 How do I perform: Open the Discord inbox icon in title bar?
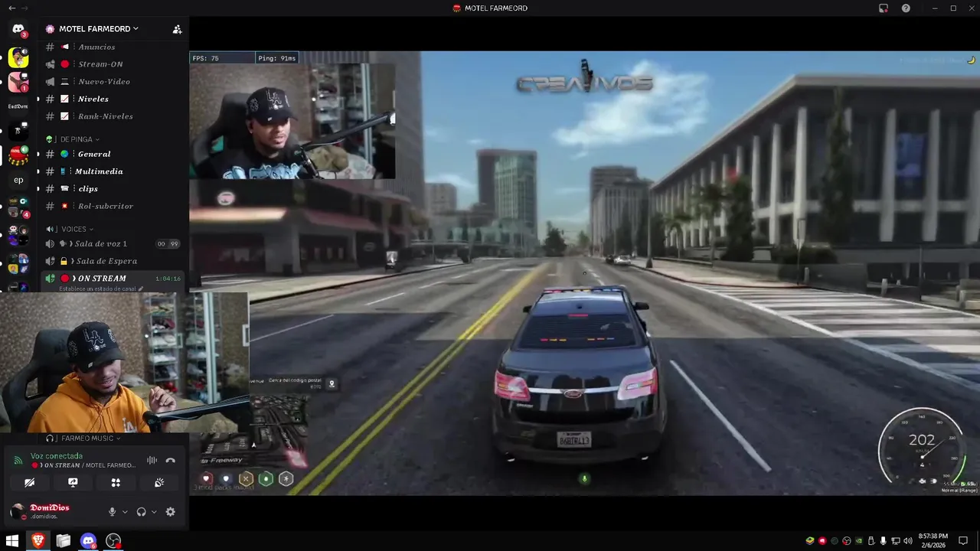[x=883, y=8]
